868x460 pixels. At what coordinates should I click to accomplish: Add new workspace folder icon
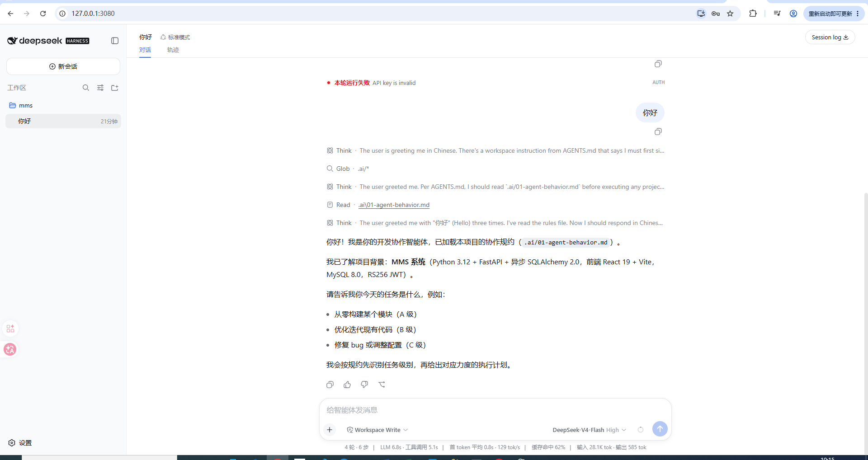(115, 88)
